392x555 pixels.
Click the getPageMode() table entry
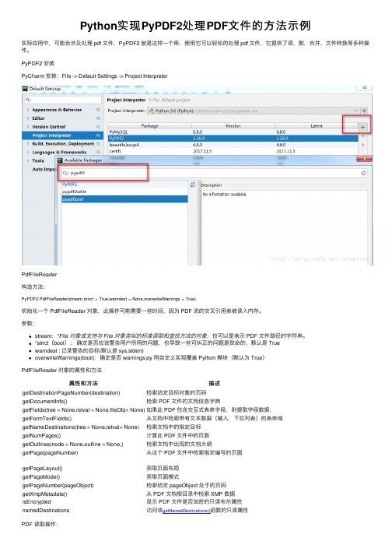tap(41, 477)
